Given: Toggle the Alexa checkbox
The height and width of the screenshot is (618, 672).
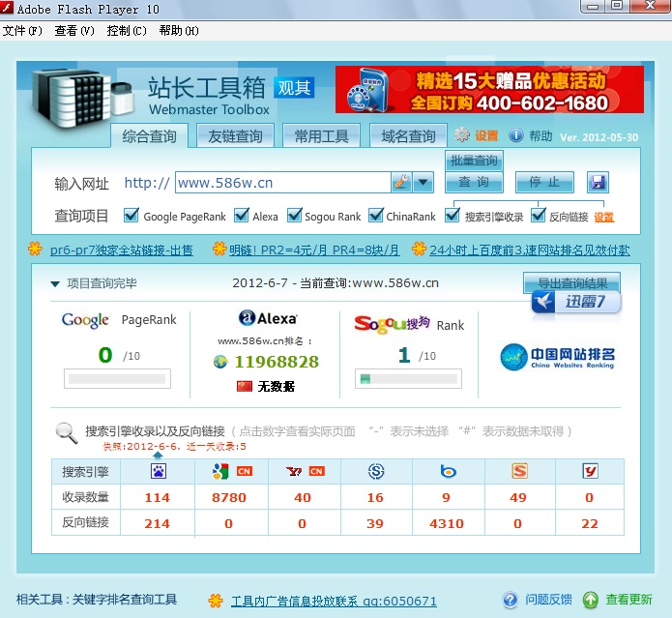Looking at the screenshot, I should (x=242, y=215).
